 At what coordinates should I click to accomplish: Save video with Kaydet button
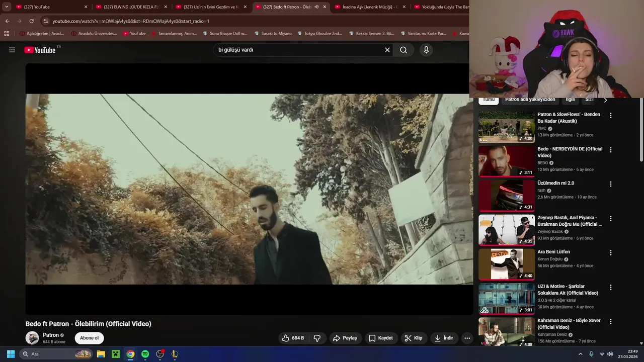click(381, 338)
